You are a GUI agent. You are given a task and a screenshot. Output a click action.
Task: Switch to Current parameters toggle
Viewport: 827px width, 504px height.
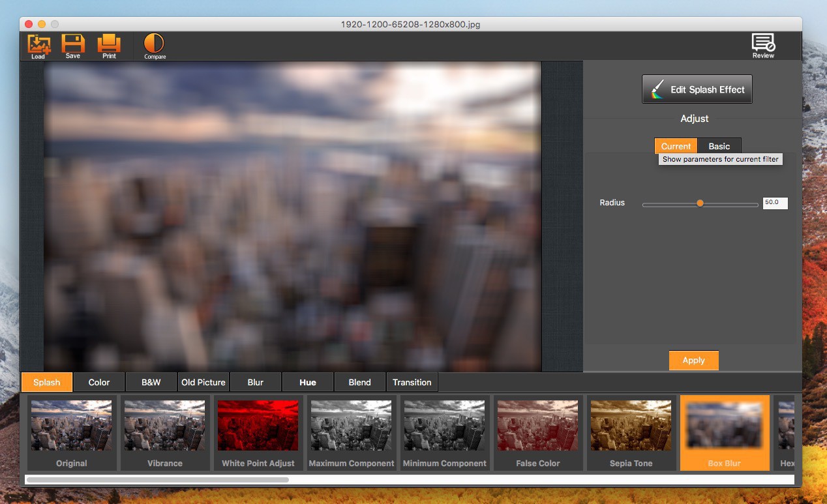[x=676, y=146]
